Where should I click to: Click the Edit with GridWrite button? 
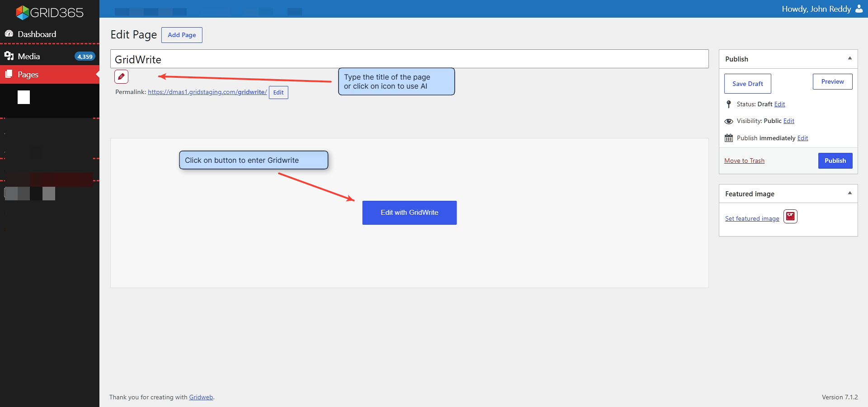point(410,213)
